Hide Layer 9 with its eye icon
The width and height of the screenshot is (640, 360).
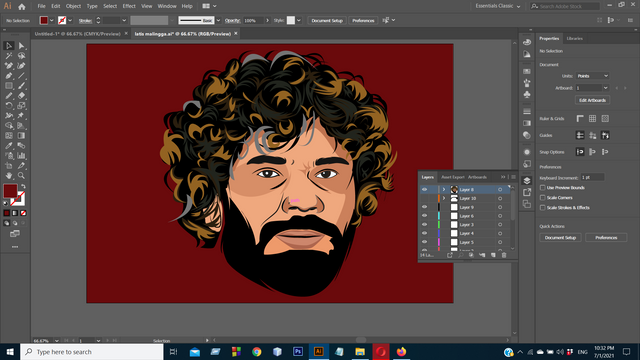(x=424, y=207)
